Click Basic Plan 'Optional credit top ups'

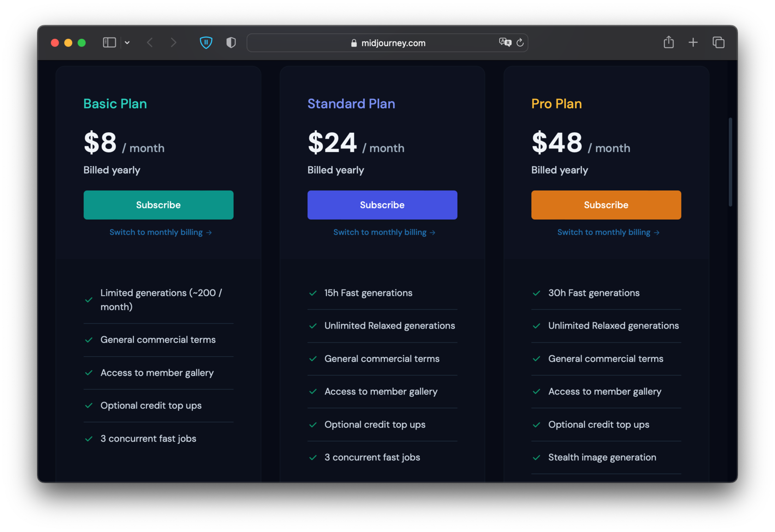151,406
